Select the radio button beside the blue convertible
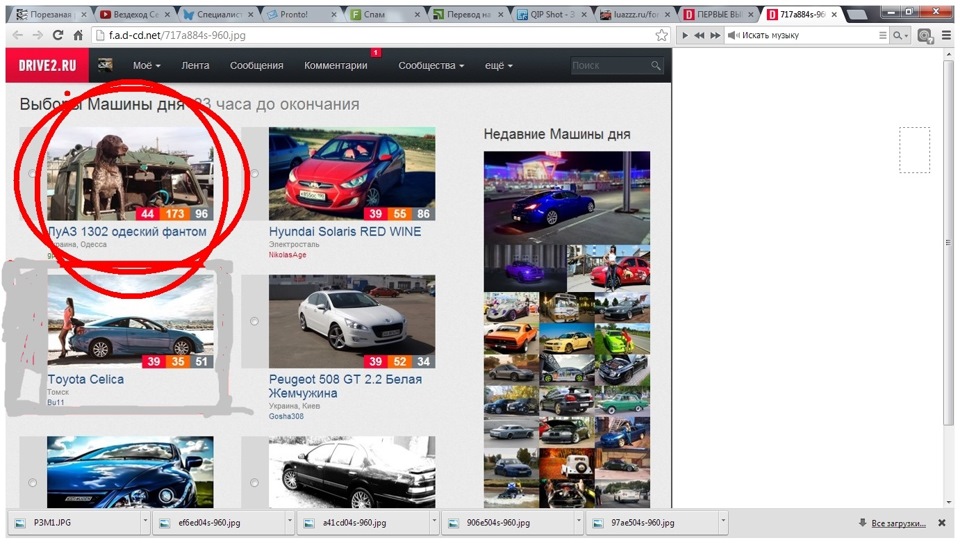The width and height of the screenshot is (960, 545). click(x=32, y=483)
